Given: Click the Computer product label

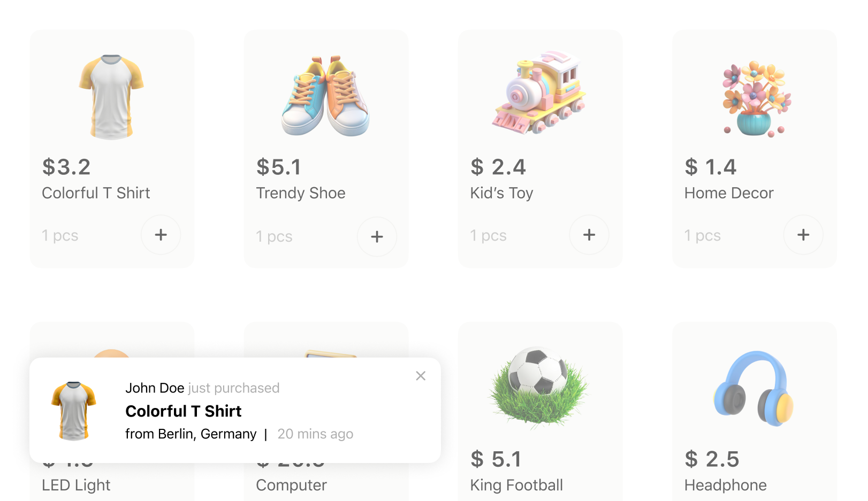Looking at the screenshot, I should point(291,485).
